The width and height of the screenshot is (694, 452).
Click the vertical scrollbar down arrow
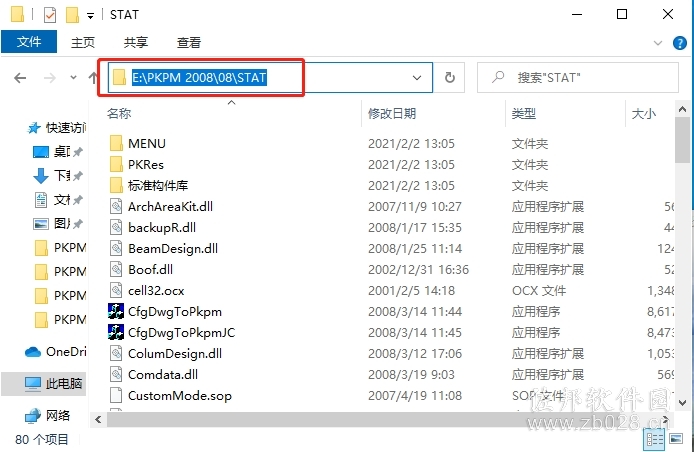click(682, 403)
